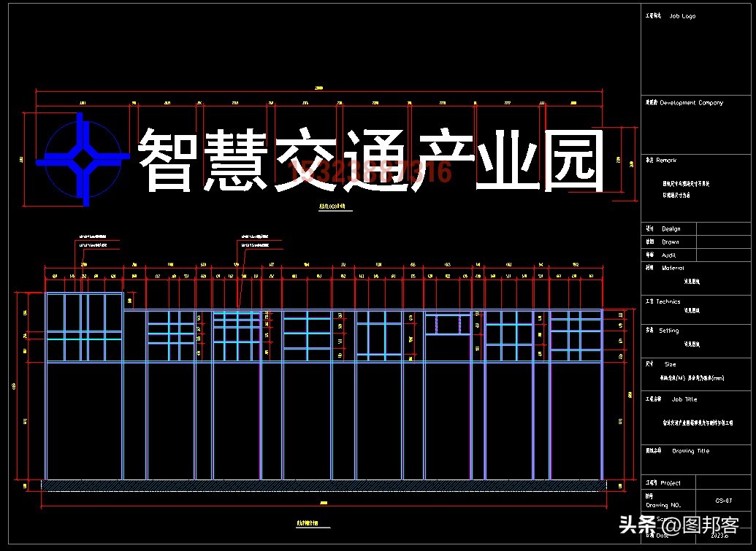Select the CS-07 drawing number value
The image size is (756, 551).
(724, 501)
